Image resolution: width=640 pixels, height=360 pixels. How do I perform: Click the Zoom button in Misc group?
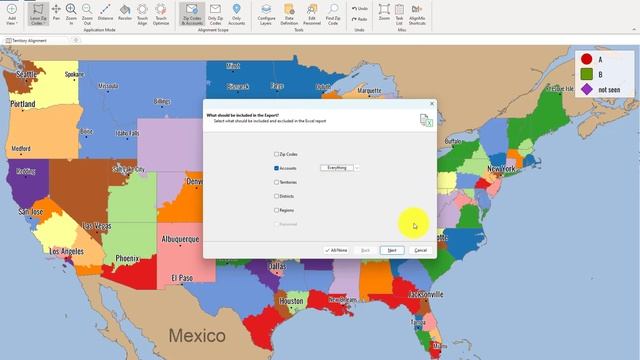(x=384, y=13)
